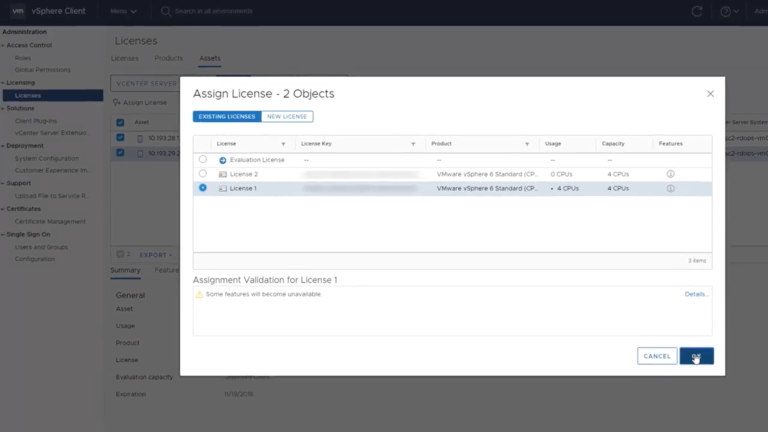Click the License 1 key icon
This screenshot has height=432, width=768.
(222, 189)
